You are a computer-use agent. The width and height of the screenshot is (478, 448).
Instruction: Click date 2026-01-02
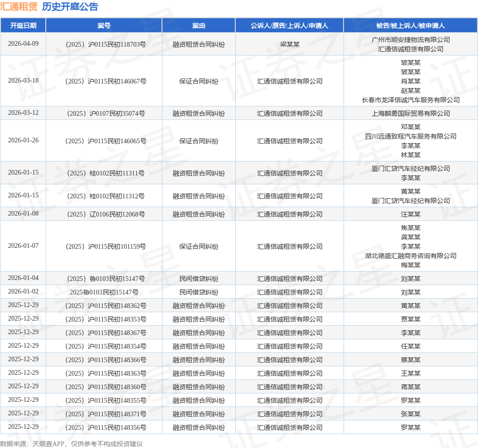[x=23, y=291]
